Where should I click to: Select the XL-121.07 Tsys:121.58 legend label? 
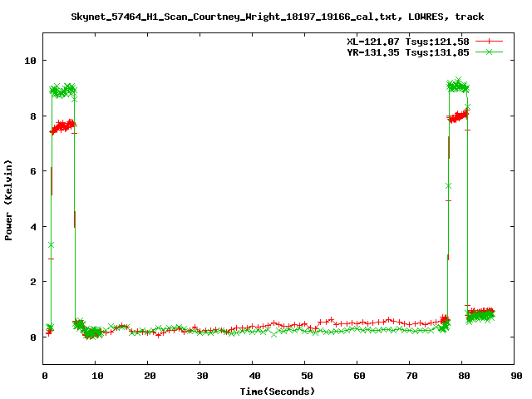click(x=408, y=42)
